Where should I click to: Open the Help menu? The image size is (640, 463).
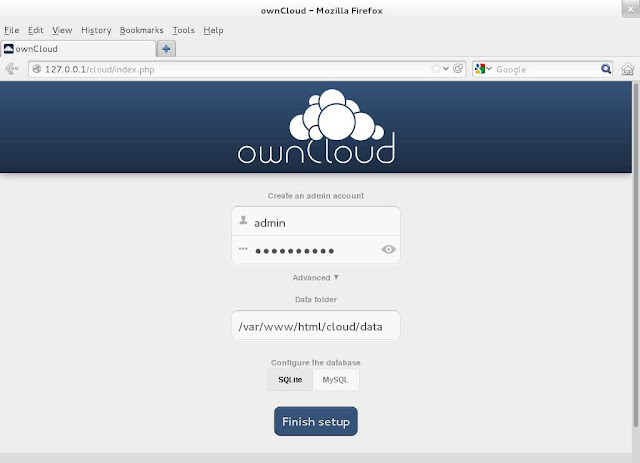pos(213,30)
